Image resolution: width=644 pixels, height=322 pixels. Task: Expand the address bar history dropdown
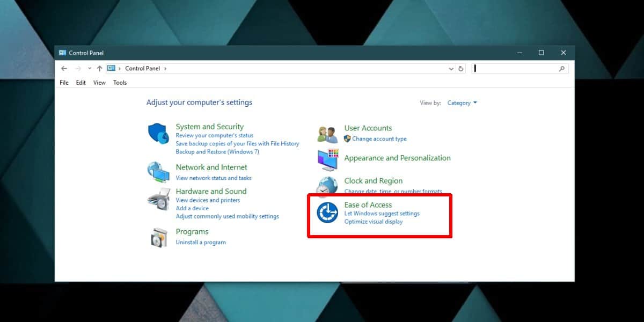[451, 69]
